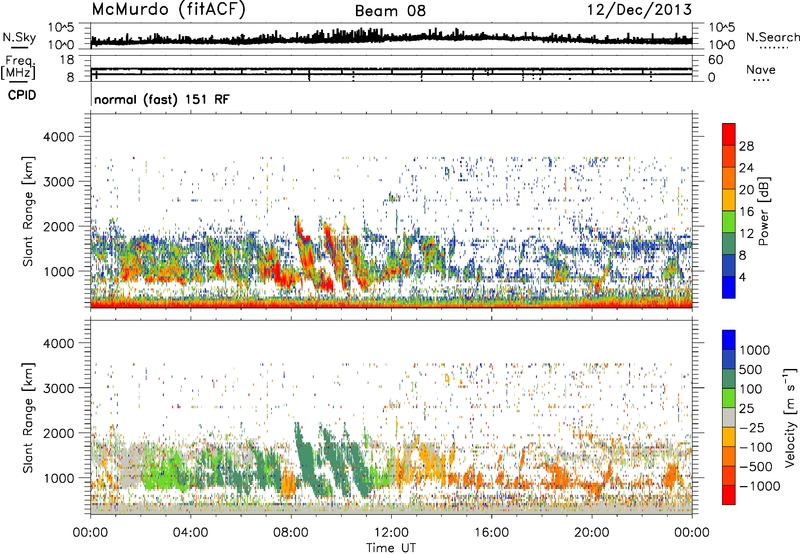Click the Time UT axis label
The width and height of the screenshot is (800, 554).
point(391,547)
